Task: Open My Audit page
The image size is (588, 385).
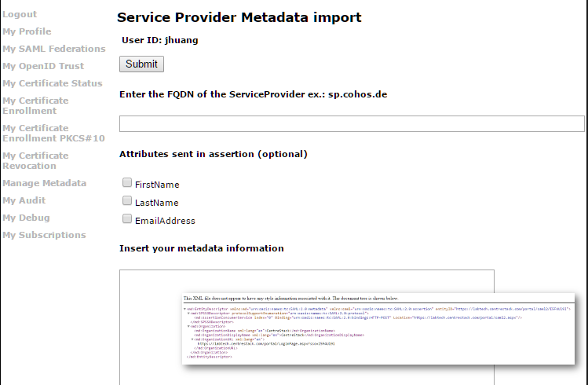Action: coord(24,200)
